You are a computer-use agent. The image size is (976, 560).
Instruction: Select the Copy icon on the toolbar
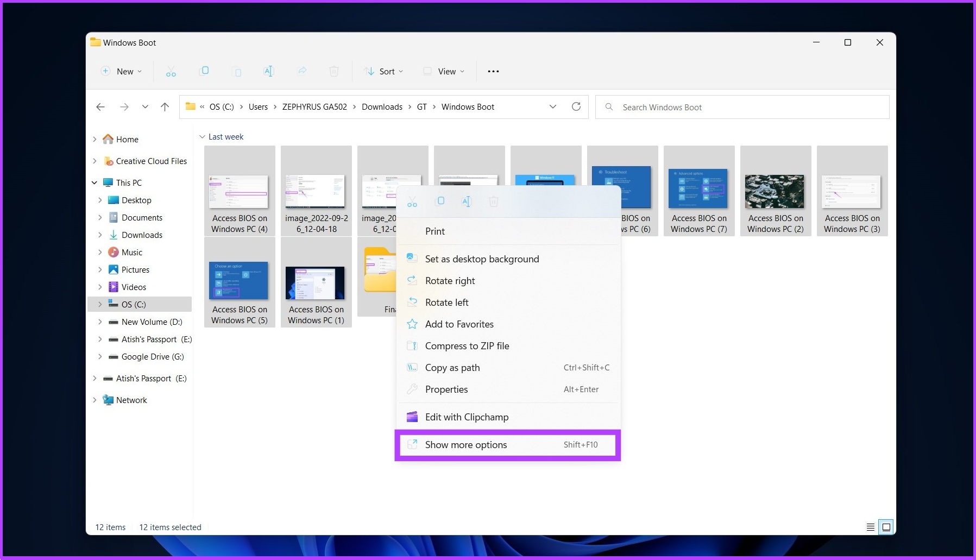pyautogui.click(x=204, y=71)
